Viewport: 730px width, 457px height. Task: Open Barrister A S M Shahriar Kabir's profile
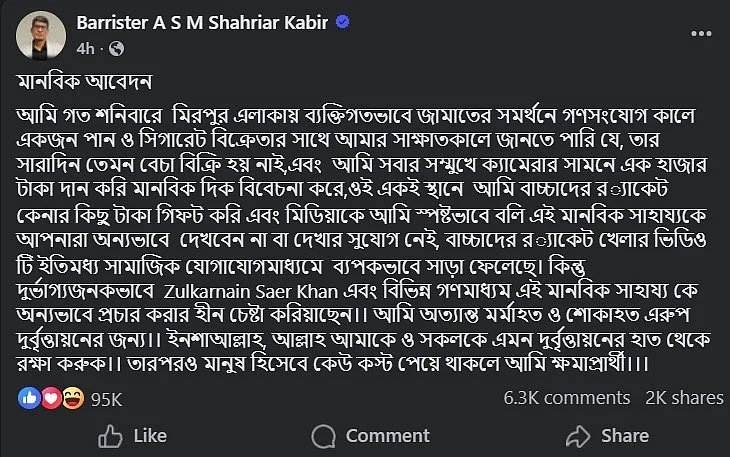[x=202, y=23]
